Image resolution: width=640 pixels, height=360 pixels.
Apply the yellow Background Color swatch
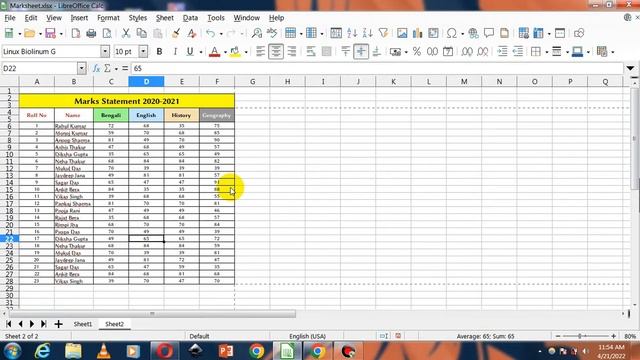coord(235,51)
